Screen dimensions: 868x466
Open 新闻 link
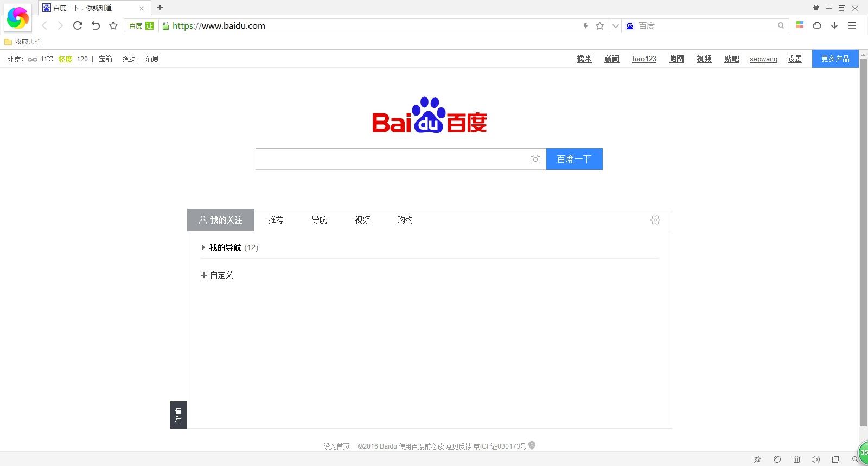[x=612, y=59]
